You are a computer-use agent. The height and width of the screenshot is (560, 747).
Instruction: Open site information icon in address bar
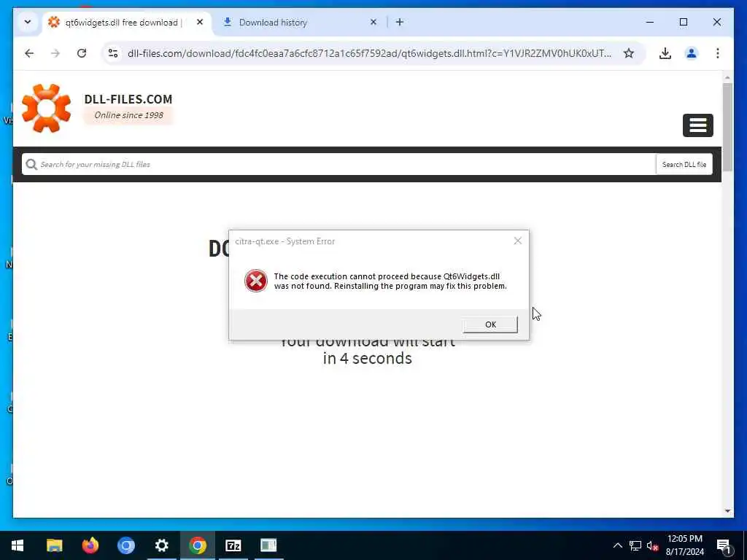113,53
